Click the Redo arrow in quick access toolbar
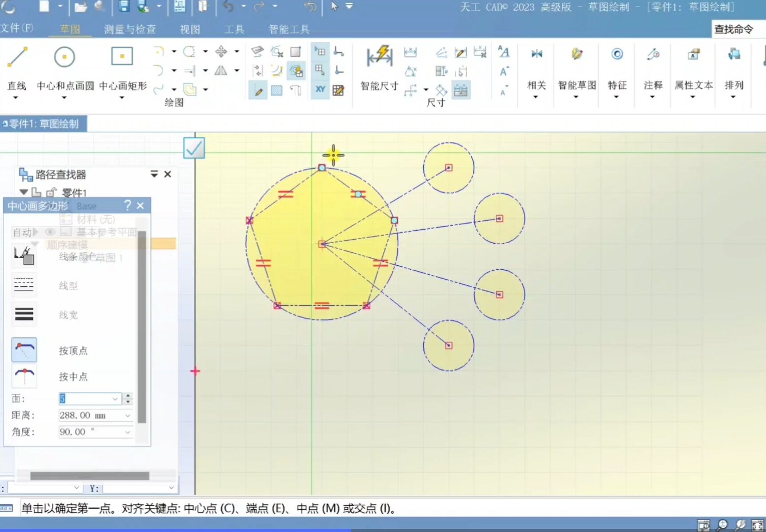The height and width of the screenshot is (532, 766). tap(259, 6)
